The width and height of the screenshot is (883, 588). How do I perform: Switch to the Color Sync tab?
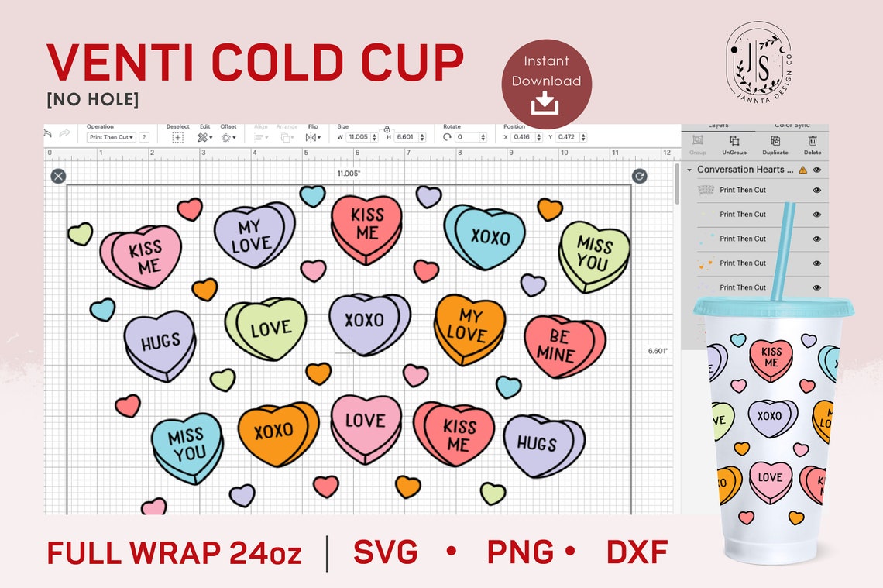[793, 125]
